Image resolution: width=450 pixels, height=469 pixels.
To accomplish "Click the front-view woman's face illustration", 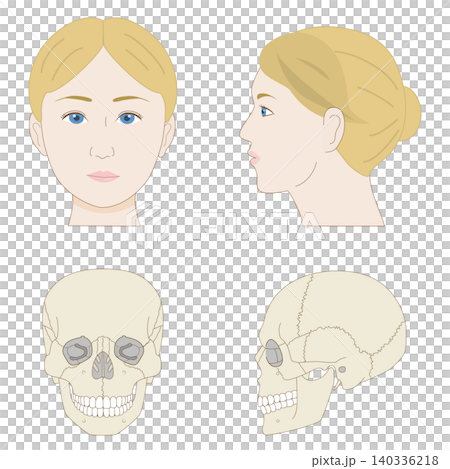I will [102, 121].
